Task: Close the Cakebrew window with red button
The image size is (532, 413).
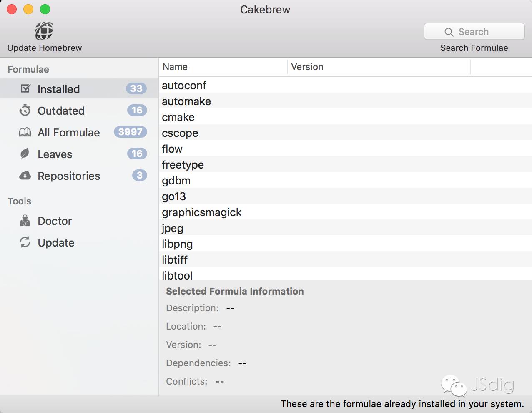Action: (x=12, y=9)
